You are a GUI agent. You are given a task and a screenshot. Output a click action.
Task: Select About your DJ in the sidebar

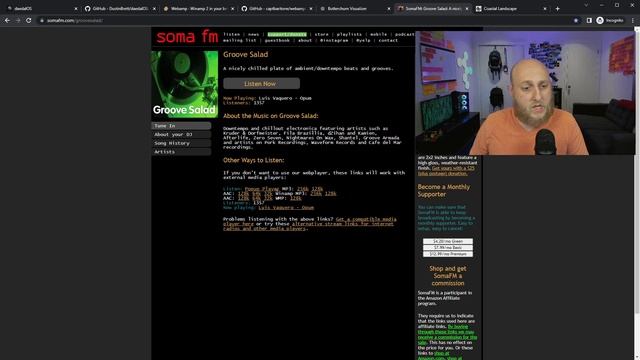point(181,135)
